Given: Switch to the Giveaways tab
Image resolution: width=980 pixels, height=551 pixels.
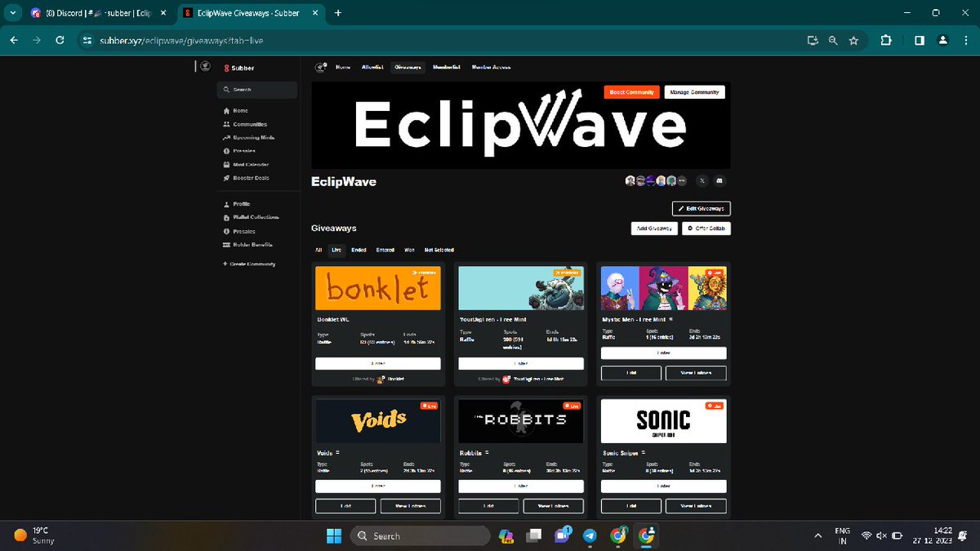Looking at the screenshot, I should [x=408, y=67].
